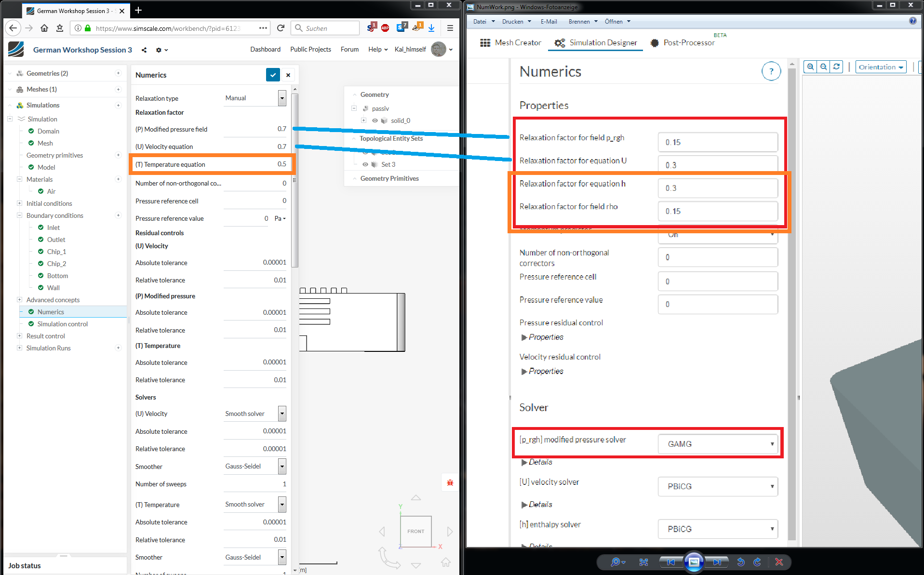Viewport: 924px width, 575px height.
Task: Rotate image clockwise in the photo viewer
Action: pyautogui.click(x=757, y=562)
